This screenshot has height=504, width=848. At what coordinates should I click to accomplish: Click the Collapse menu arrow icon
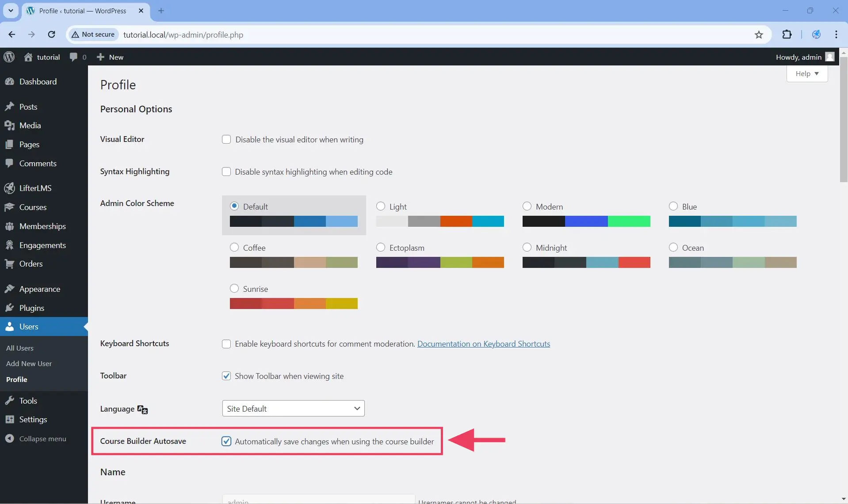pos(9,439)
